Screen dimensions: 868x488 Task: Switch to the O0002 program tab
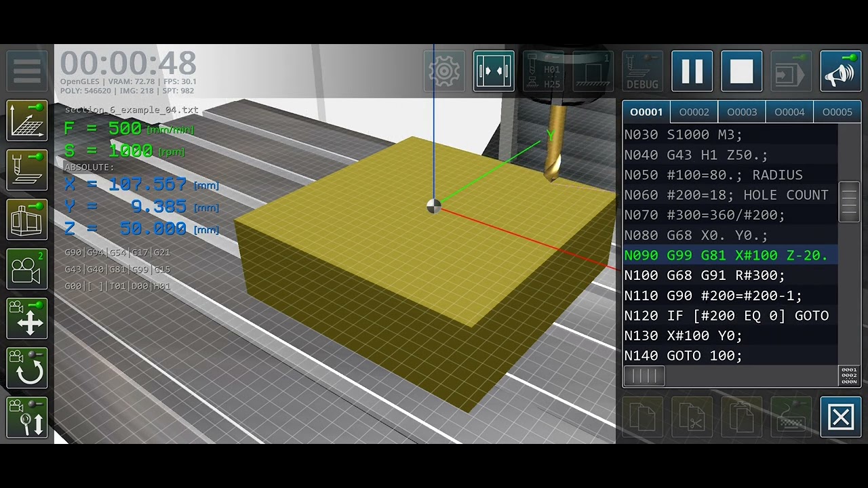pos(694,112)
